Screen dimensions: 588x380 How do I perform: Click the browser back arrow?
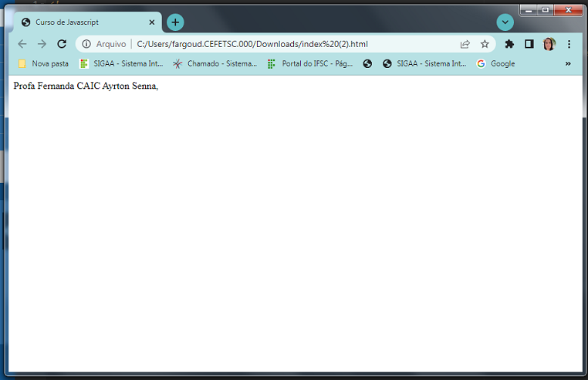coord(22,44)
